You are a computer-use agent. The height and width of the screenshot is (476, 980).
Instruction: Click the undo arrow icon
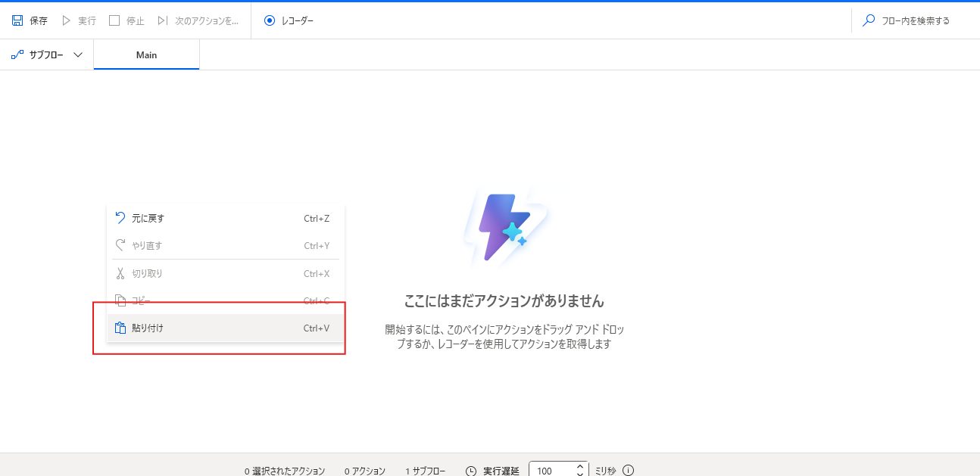(120, 218)
